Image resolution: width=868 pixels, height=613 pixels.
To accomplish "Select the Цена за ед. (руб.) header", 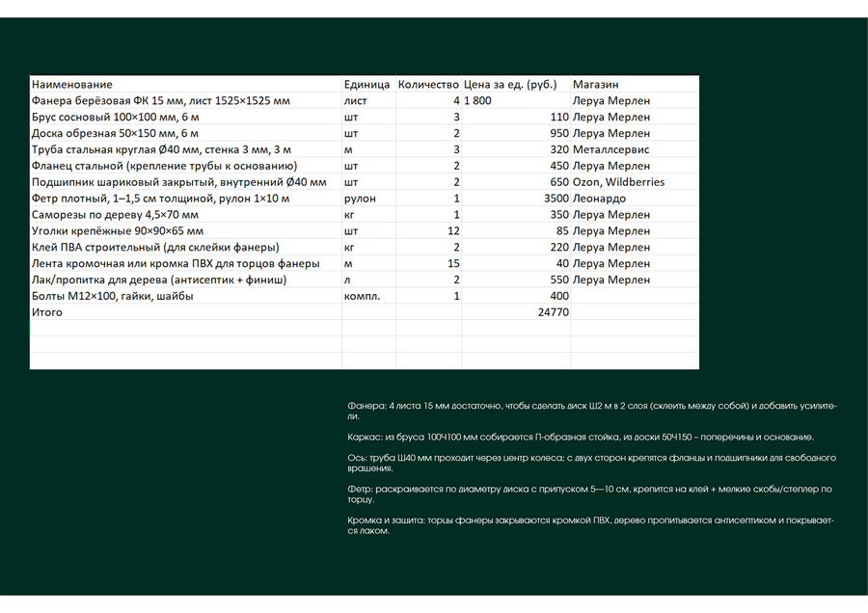I will pyautogui.click(x=516, y=84).
